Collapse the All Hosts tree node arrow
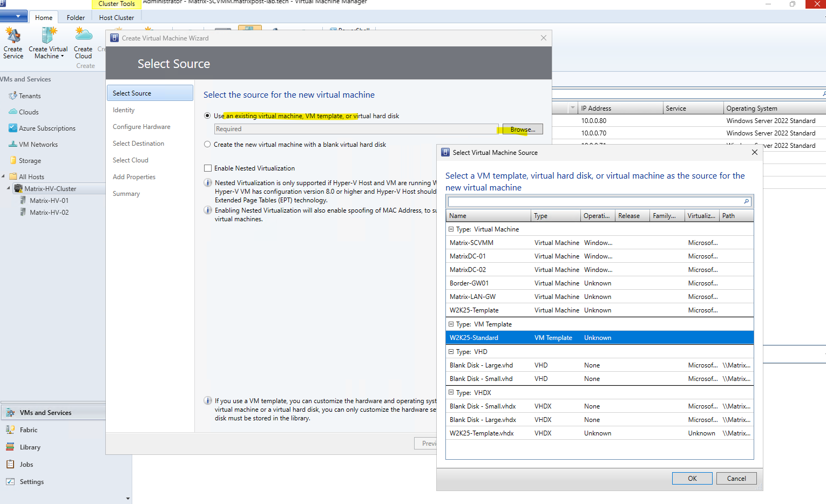 (3, 176)
